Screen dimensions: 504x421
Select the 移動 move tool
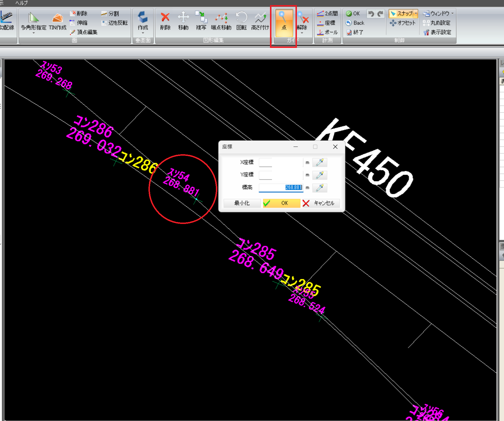(183, 21)
